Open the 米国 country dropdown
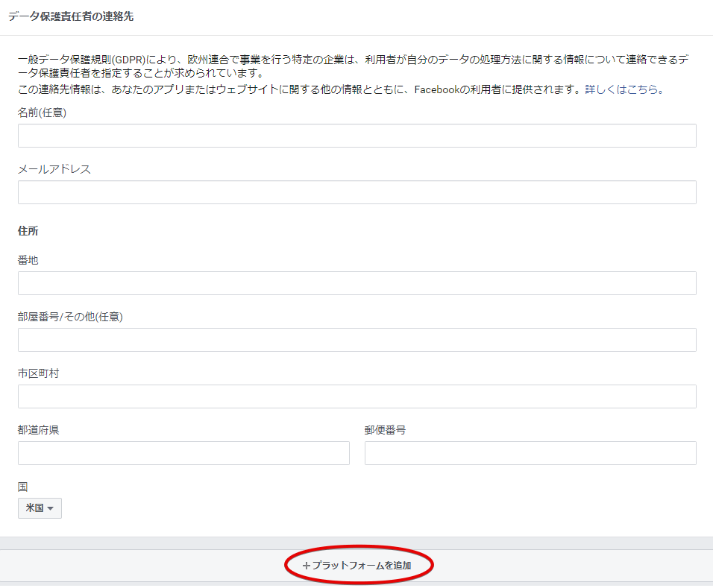Viewport: 713px width, 588px height. click(x=40, y=508)
